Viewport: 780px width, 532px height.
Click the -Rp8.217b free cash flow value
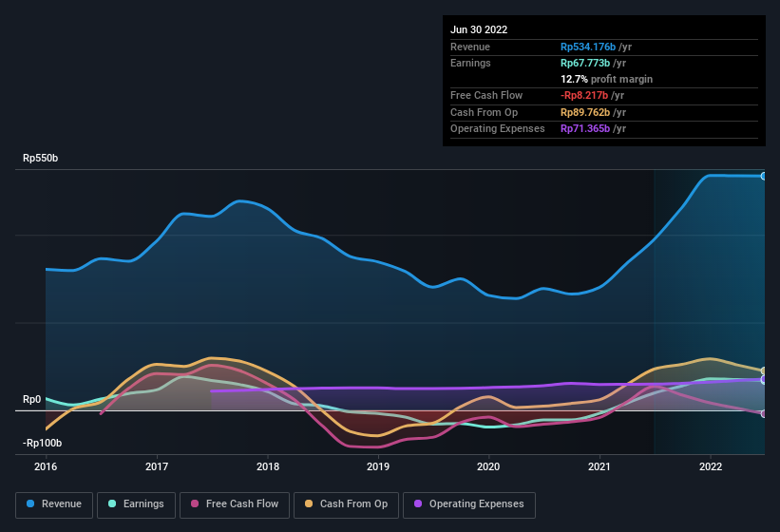584,95
